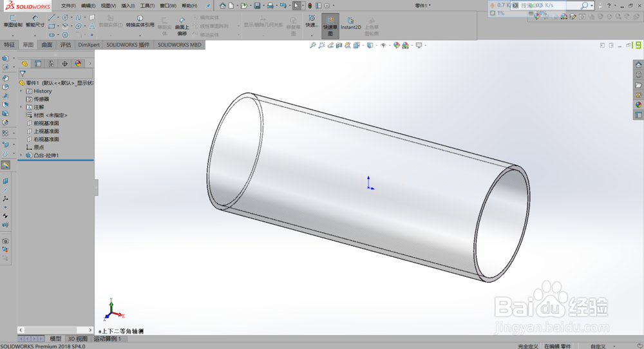The image size is (644, 349).
Task: Select the corner Rectangle sketch tool
Action: (x=51, y=26)
